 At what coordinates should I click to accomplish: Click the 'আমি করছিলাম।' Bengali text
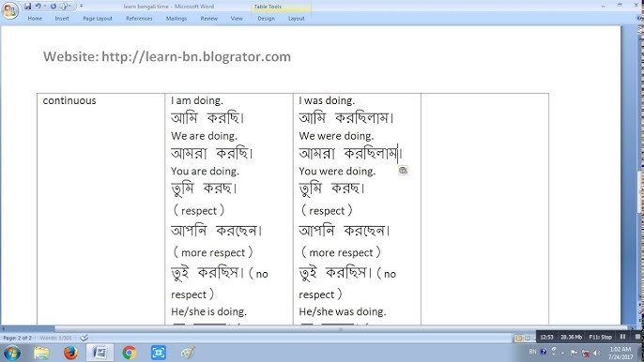click(x=346, y=118)
